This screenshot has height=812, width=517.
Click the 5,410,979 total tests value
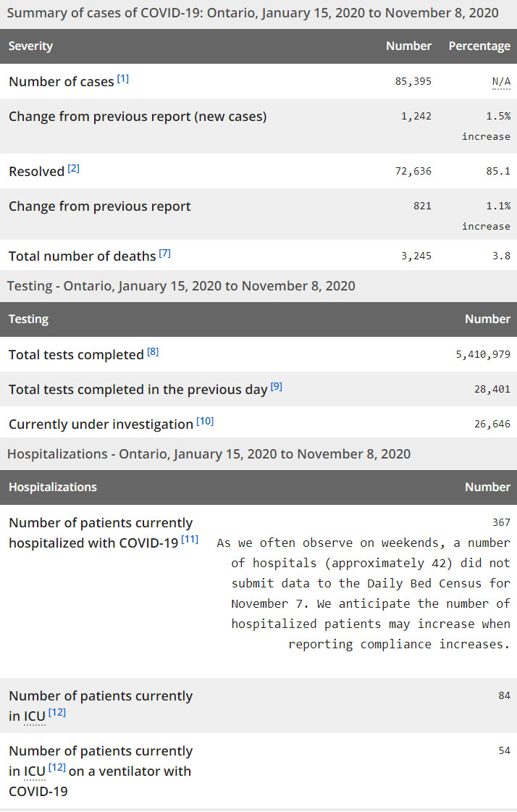tap(483, 354)
